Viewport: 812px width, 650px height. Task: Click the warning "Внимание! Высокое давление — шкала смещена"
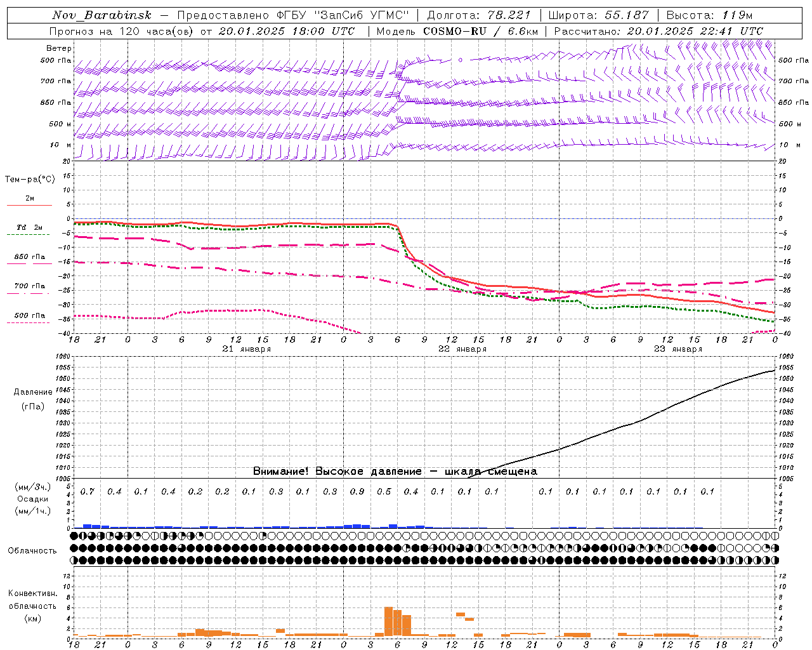coord(395,472)
